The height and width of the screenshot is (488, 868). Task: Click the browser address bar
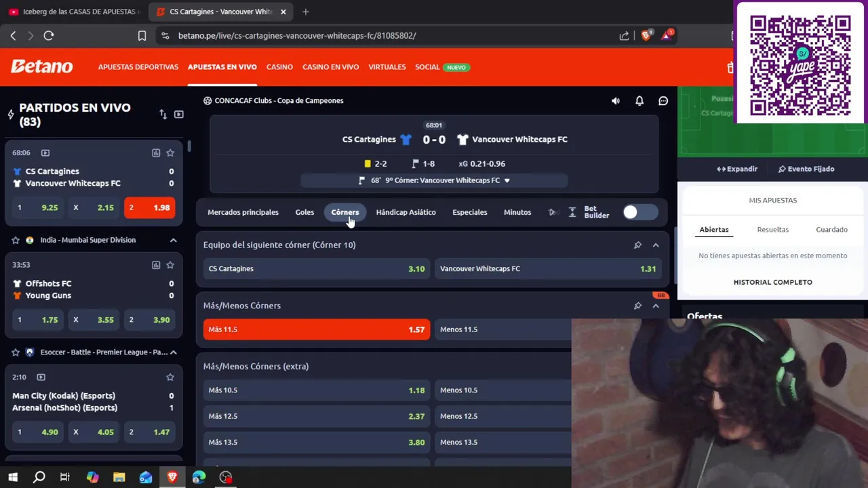click(387, 35)
